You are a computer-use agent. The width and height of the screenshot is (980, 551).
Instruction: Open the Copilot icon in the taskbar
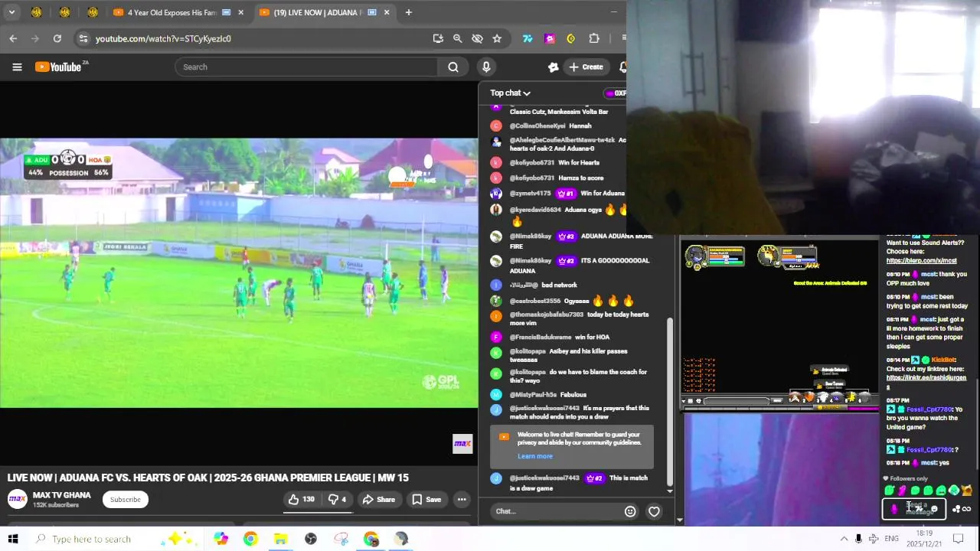[220, 539]
